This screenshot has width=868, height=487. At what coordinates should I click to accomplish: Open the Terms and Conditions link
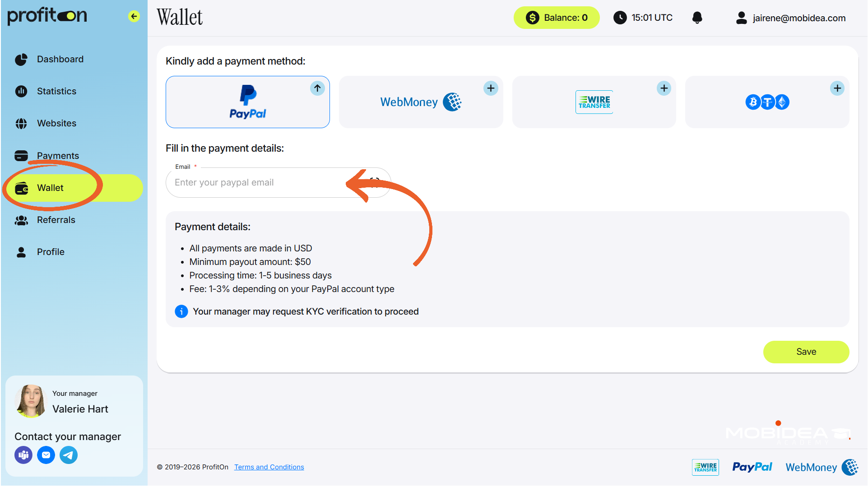click(269, 467)
